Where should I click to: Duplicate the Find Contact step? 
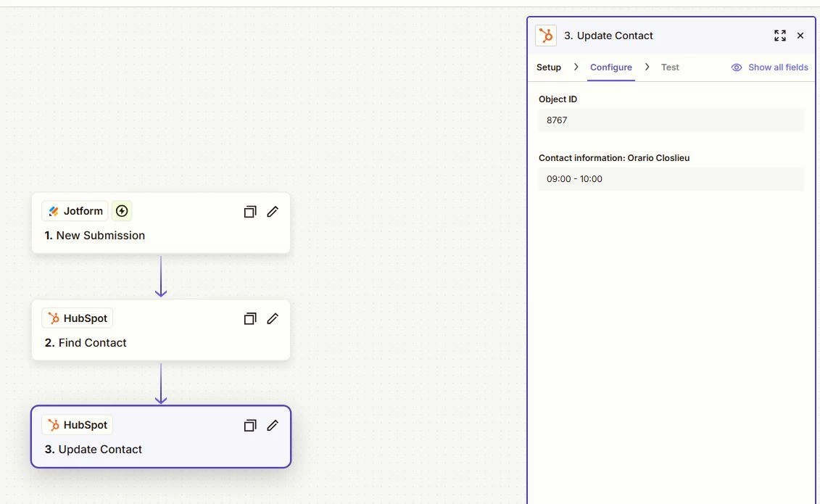(250, 318)
